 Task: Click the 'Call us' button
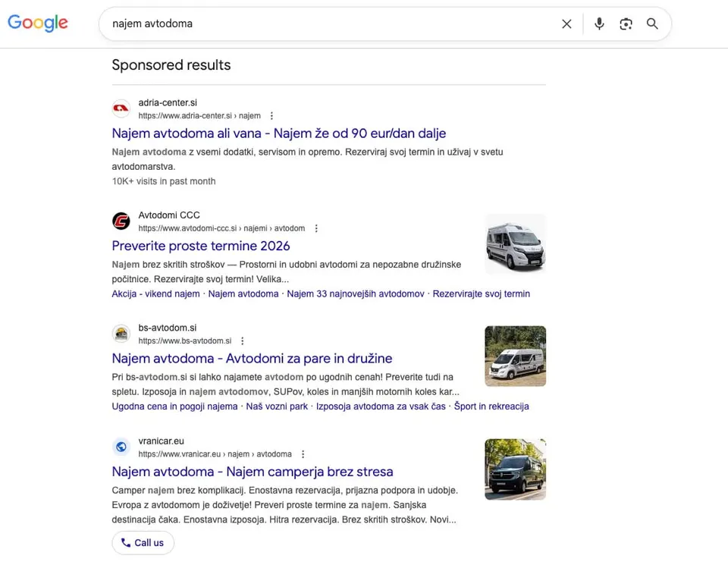(x=143, y=542)
